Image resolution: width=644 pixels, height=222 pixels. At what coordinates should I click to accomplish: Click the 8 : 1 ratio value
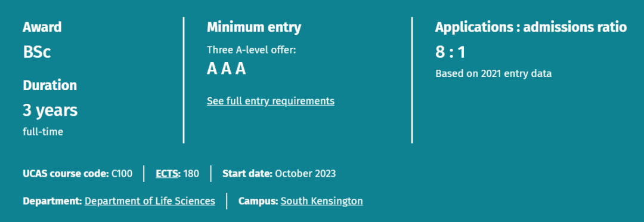(450, 52)
